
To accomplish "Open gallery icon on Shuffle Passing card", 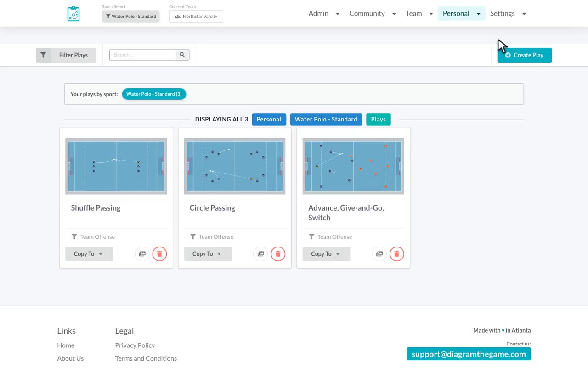I will pos(142,254).
